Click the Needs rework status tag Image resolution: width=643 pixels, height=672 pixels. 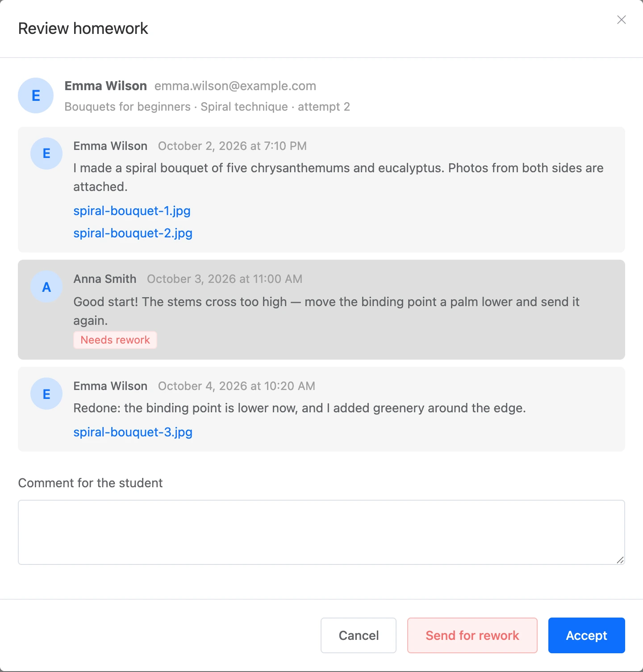tap(115, 340)
